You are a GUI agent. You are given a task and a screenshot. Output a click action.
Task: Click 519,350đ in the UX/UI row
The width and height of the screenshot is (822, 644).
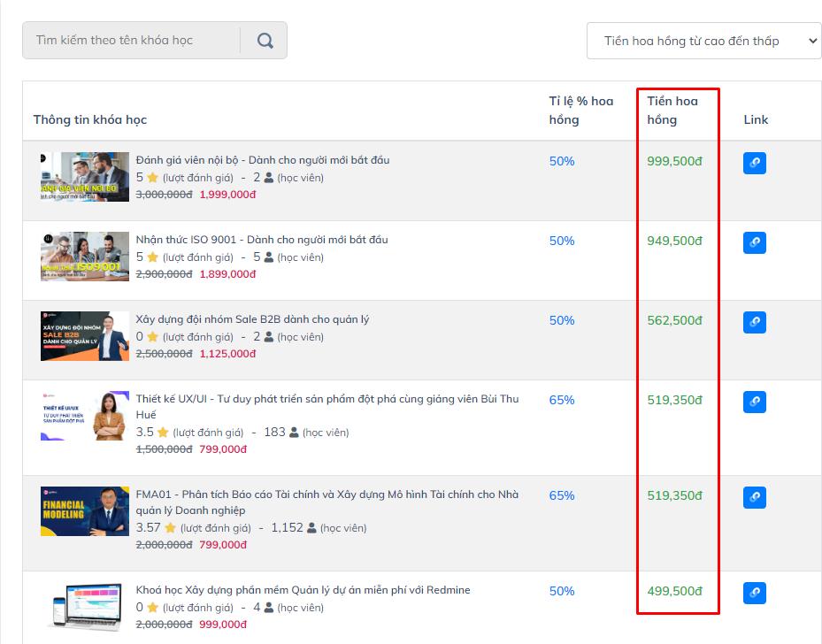tap(675, 400)
